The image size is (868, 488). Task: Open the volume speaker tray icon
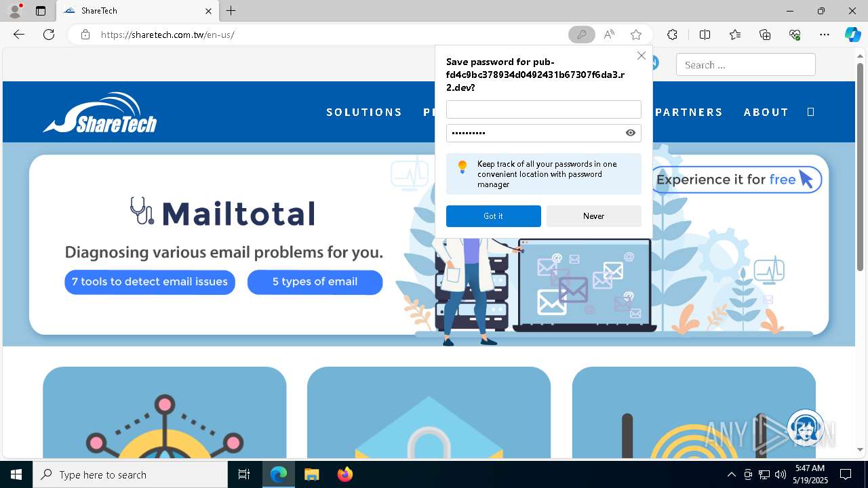[x=781, y=474]
